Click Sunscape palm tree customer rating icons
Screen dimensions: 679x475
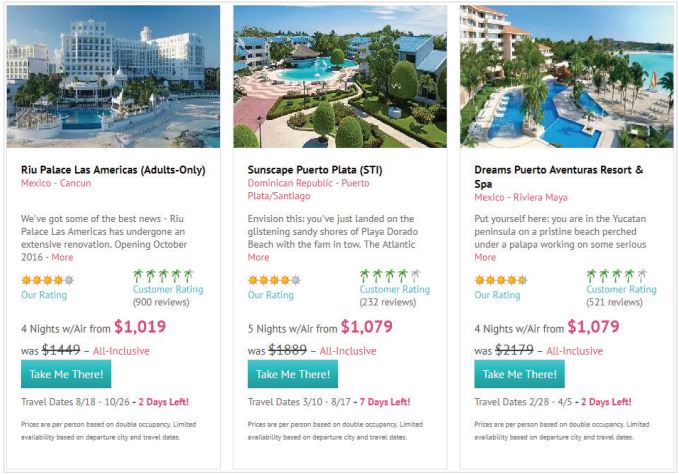[x=389, y=275]
